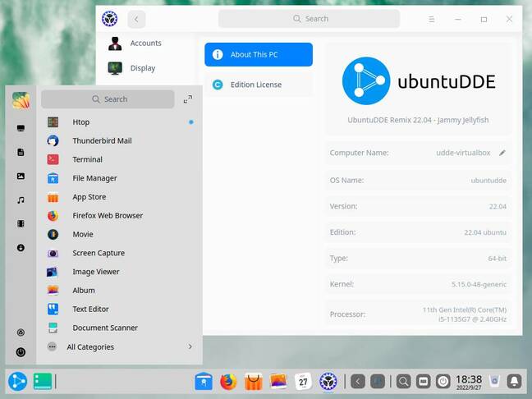Open Pictures shortcut in launcher sidebar

pos(21,176)
